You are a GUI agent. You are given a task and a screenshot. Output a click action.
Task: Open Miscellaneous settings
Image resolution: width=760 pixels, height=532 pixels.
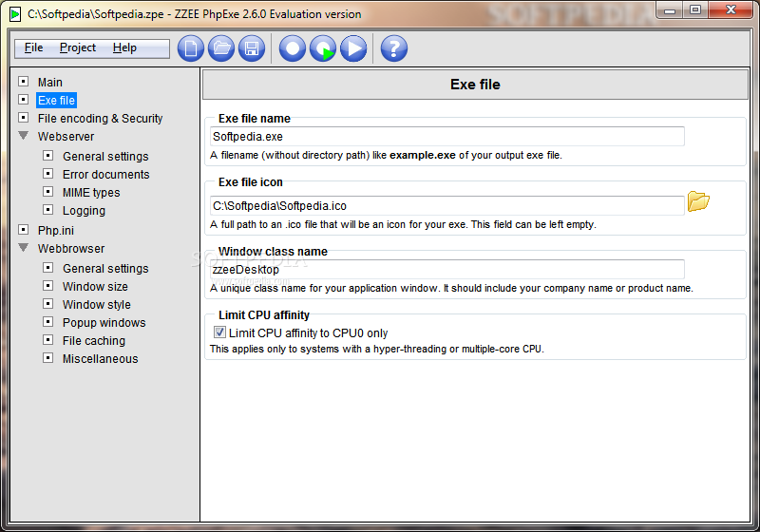(x=101, y=358)
